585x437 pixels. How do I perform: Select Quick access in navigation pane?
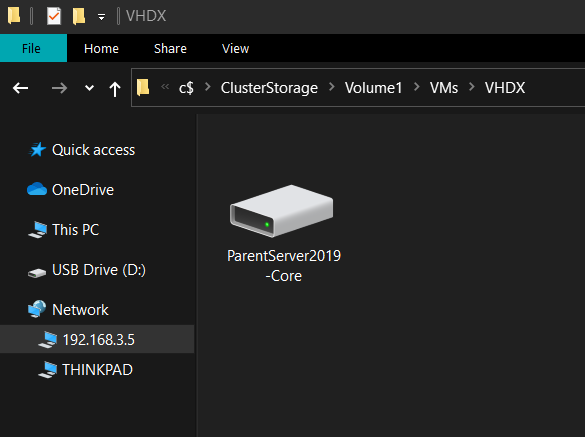click(93, 150)
